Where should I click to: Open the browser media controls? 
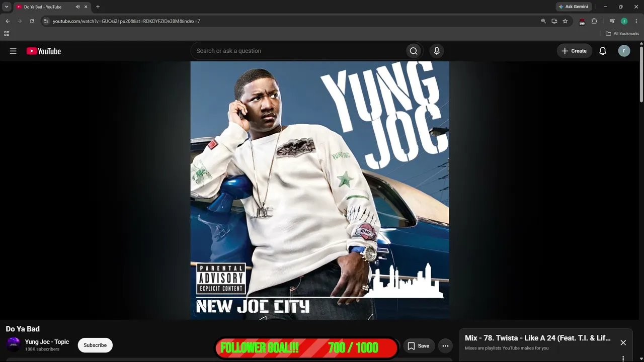(x=612, y=21)
